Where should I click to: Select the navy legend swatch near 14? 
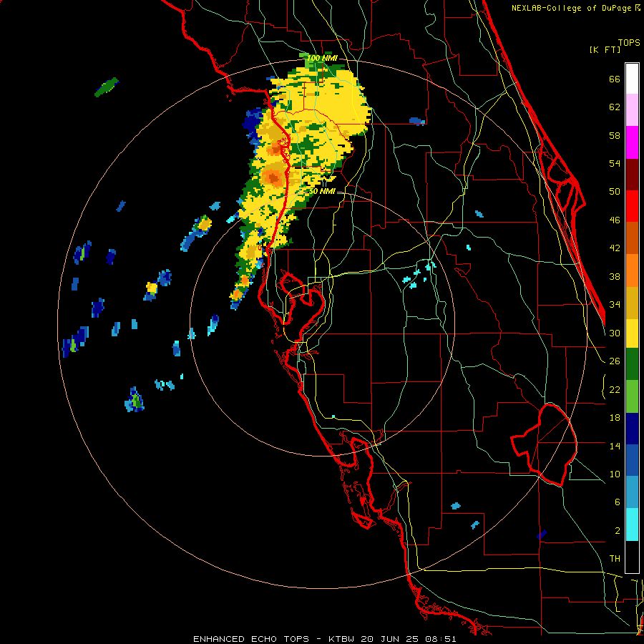coord(632,429)
